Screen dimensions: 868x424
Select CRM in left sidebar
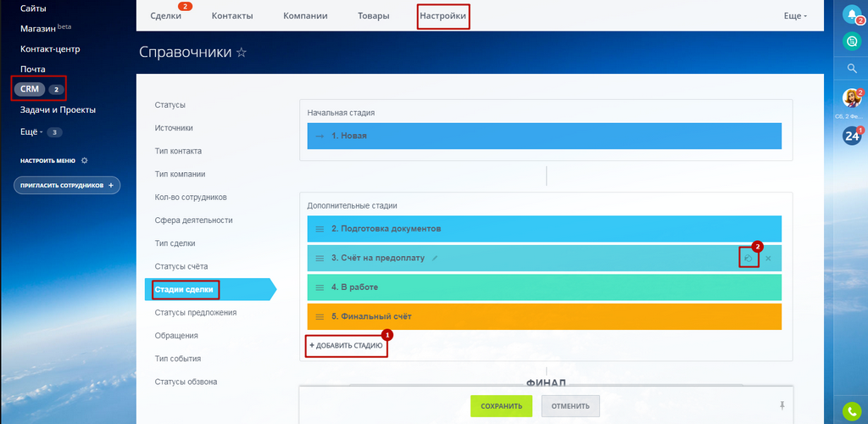tap(30, 88)
